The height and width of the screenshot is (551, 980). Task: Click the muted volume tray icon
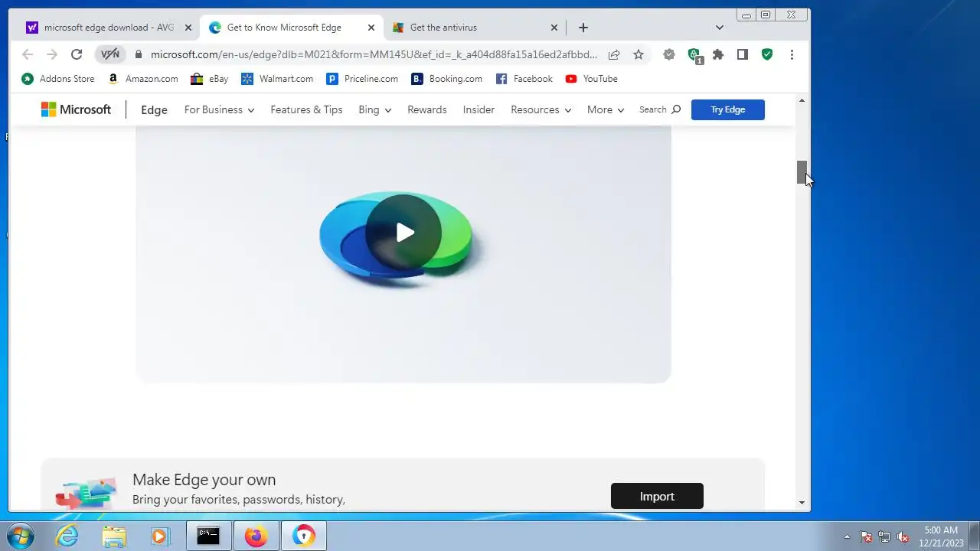point(903,536)
